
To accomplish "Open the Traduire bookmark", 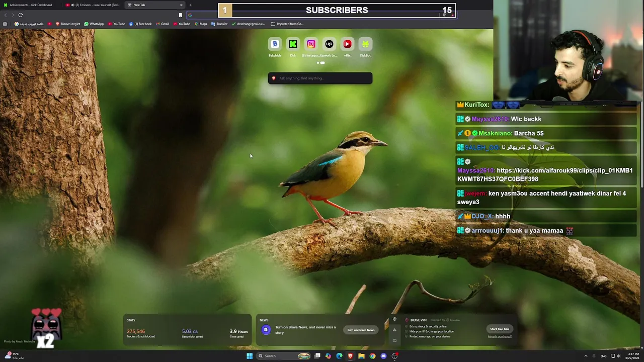I will [219, 24].
